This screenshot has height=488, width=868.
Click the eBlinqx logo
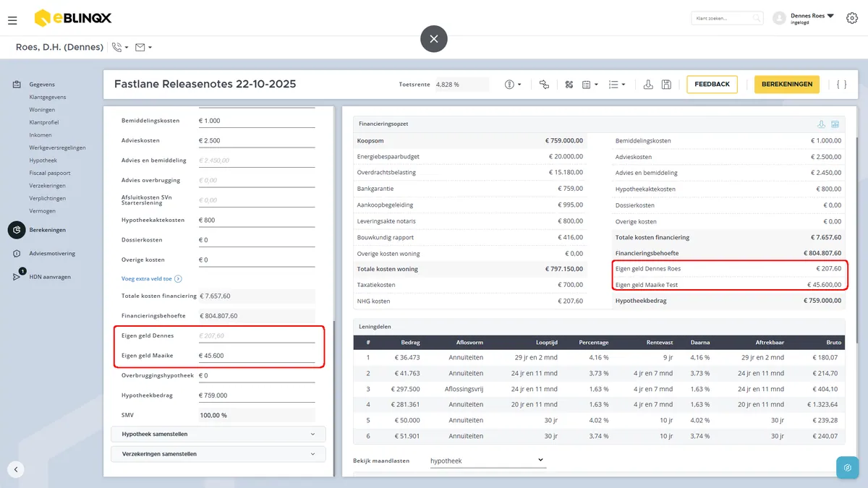pyautogui.click(x=72, y=18)
